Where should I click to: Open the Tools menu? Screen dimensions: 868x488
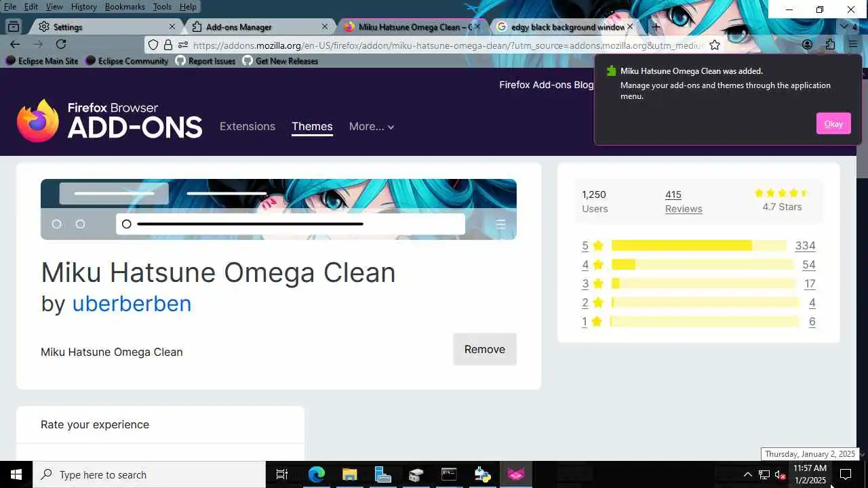pos(162,6)
